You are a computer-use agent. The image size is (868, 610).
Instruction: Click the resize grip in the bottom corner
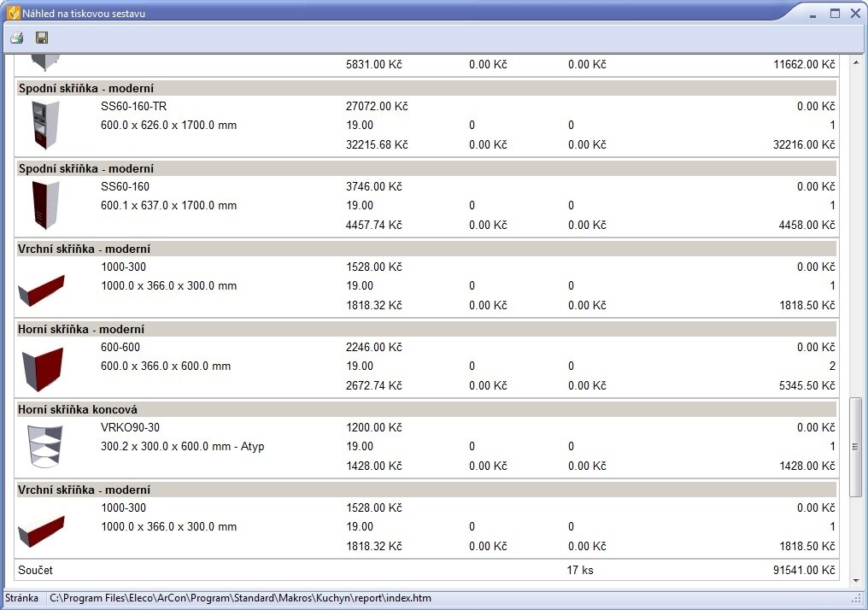[x=857, y=600]
